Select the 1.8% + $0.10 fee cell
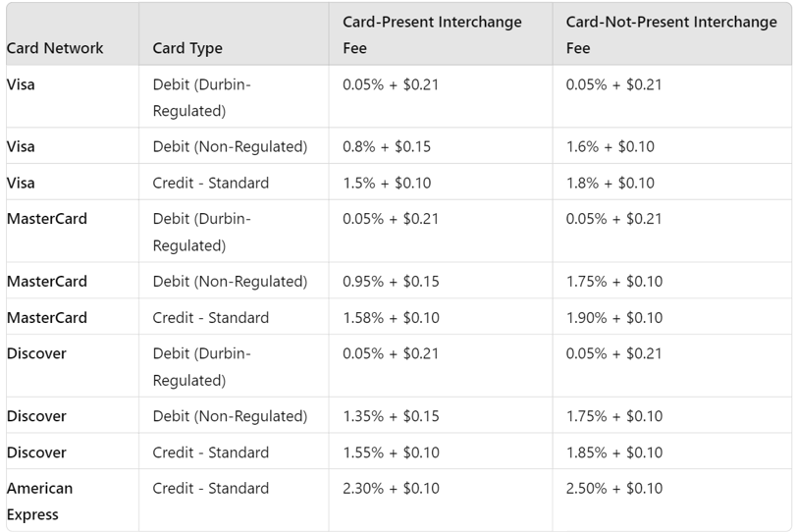The image size is (797, 532). (x=611, y=183)
